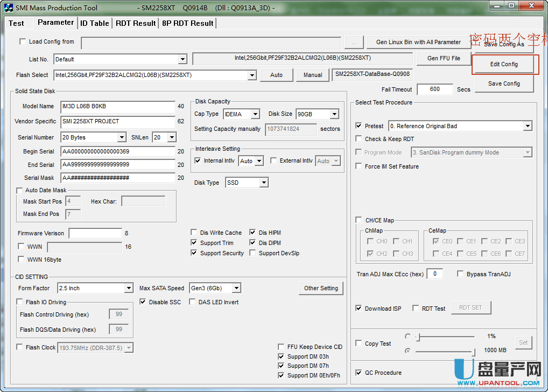Enable the Load Config from checkbox
This screenshot has height=392, width=548.
click(x=23, y=41)
